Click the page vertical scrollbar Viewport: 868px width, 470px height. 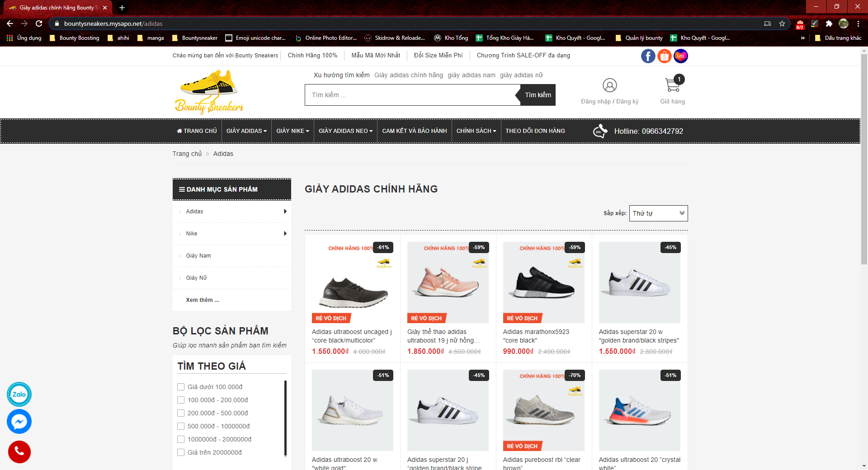click(864, 159)
